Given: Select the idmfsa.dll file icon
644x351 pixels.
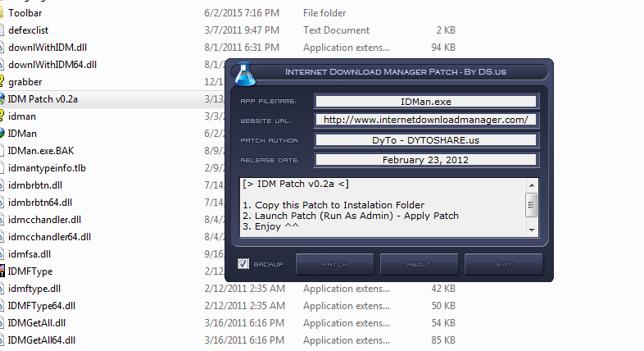Looking at the screenshot, I should 2,254.
